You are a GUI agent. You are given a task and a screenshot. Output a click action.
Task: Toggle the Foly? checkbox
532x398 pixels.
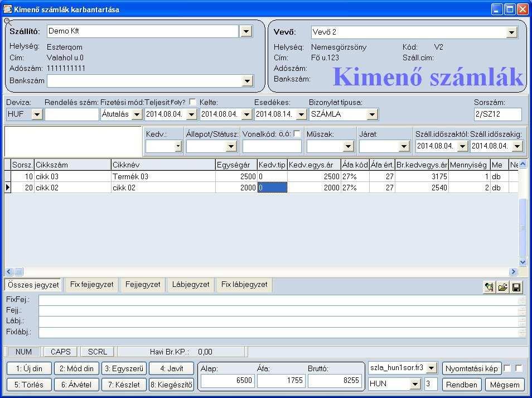click(x=193, y=102)
